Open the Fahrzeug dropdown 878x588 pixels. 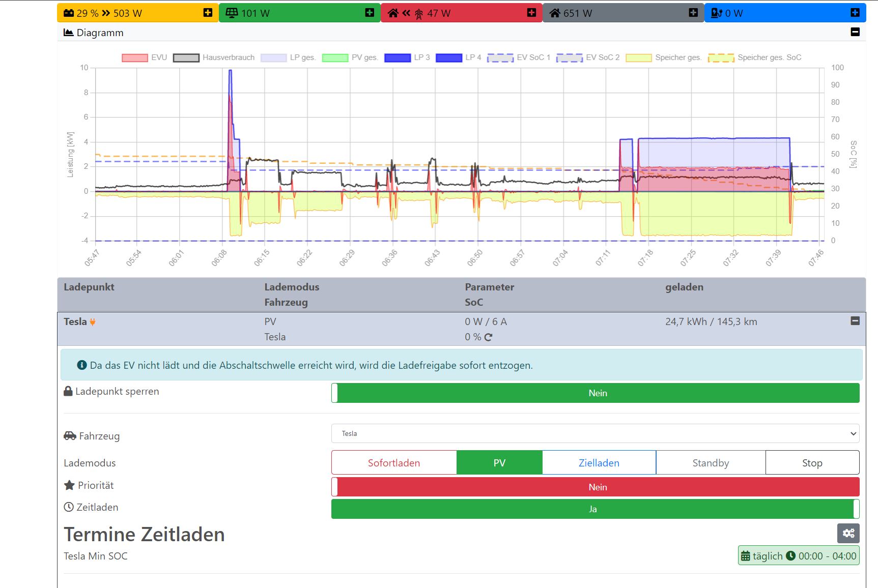pyautogui.click(x=595, y=434)
